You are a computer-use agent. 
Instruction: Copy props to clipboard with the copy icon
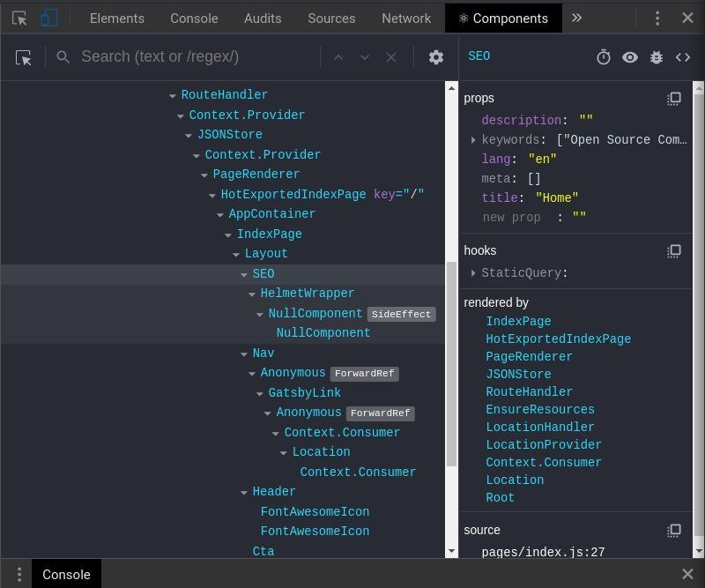point(673,98)
